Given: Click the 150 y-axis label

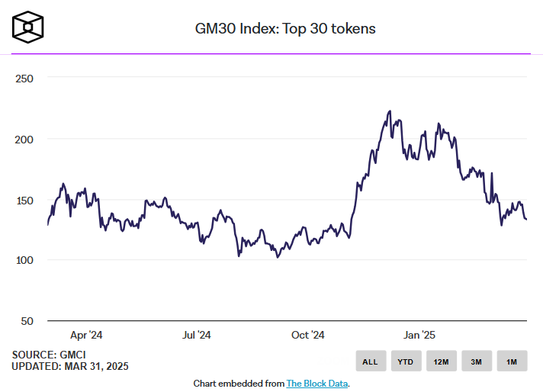Looking at the screenshot, I should click(24, 200).
